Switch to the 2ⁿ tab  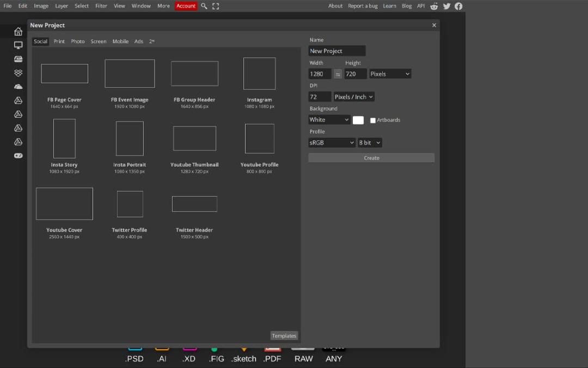click(151, 41)
